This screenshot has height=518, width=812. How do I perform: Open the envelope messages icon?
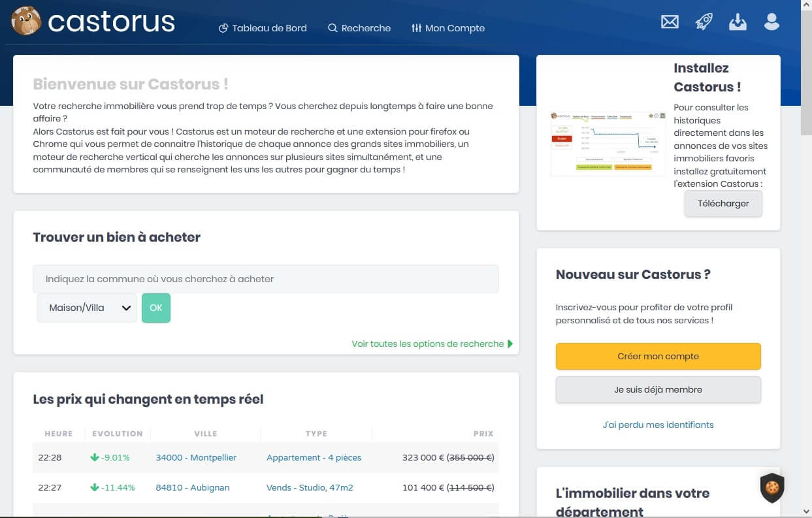click(670, 22)
